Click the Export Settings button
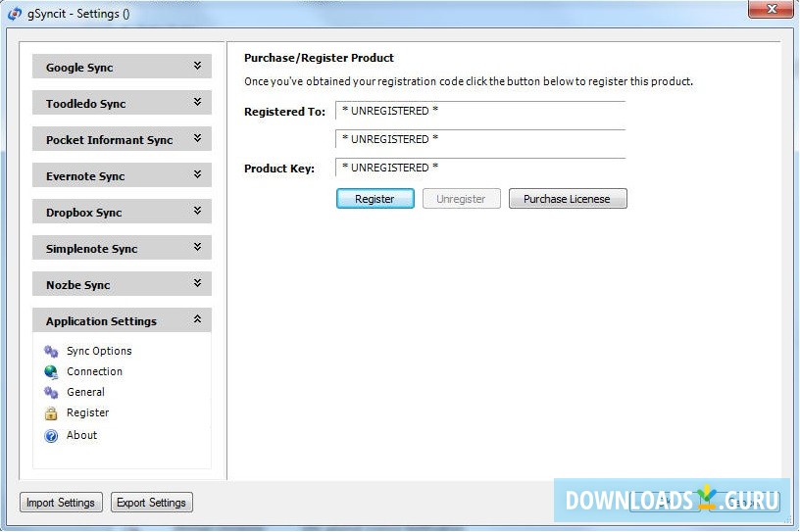Screen dimensions: 800x532 coord(152,503)
